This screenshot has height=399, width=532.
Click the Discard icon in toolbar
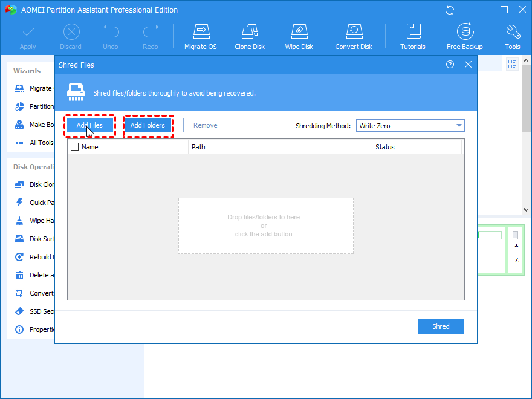71,32
